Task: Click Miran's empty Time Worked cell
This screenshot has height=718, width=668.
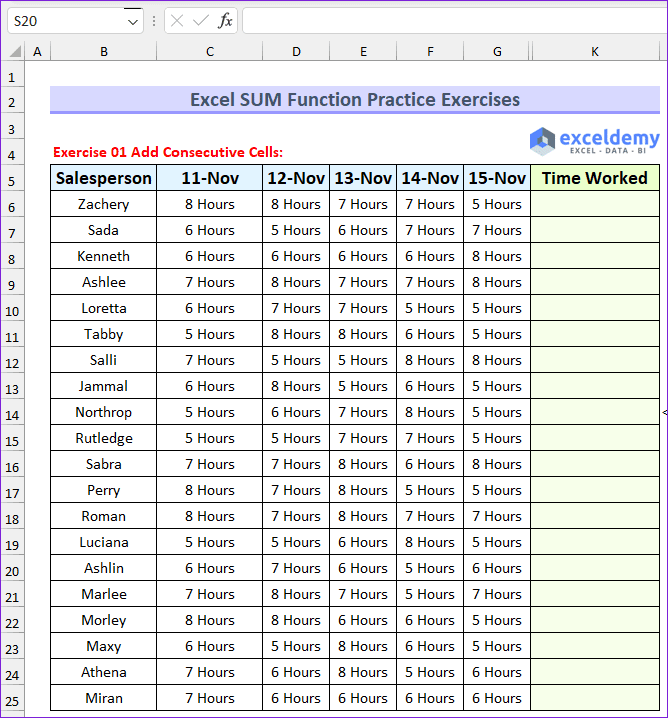Action: pos(595,698)
